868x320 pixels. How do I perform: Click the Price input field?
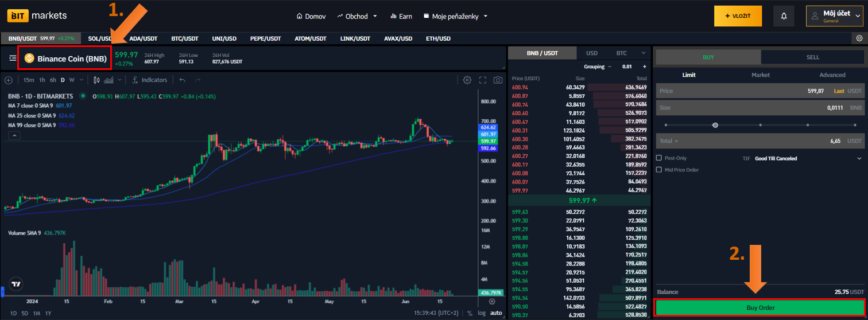(x=759, y=91)
